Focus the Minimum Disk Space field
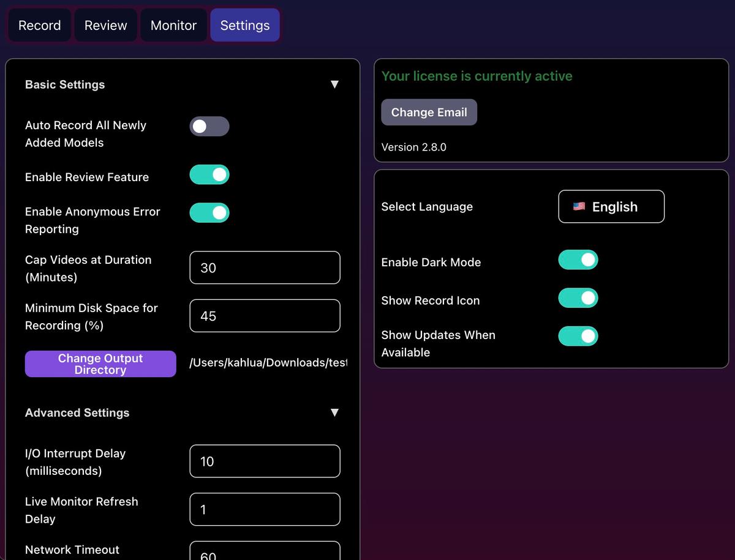 coord(265,316)
